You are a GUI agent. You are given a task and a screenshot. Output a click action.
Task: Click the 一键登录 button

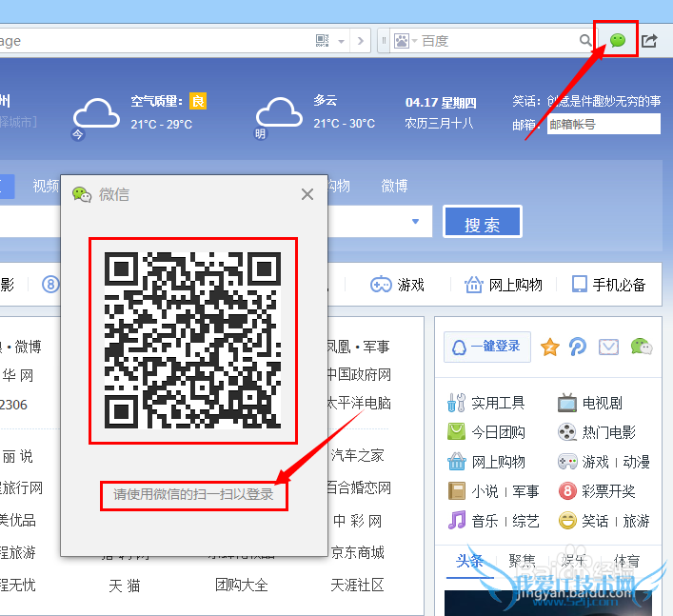[487, 347]
